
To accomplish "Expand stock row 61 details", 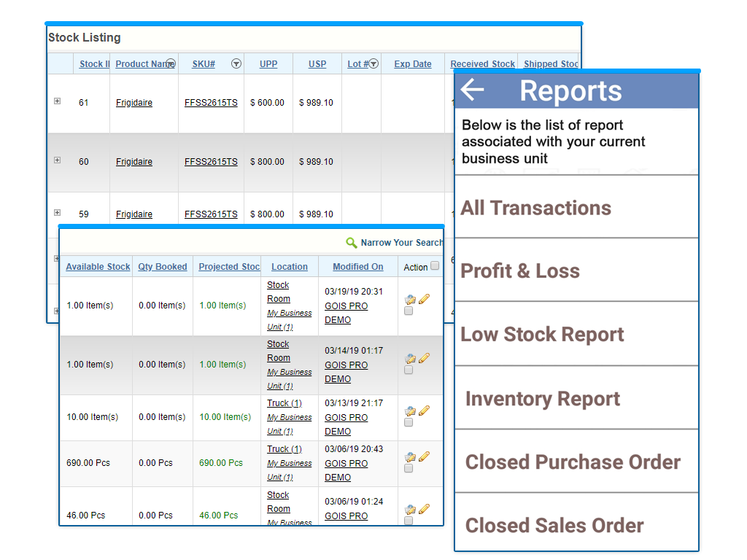I will 57,101.
